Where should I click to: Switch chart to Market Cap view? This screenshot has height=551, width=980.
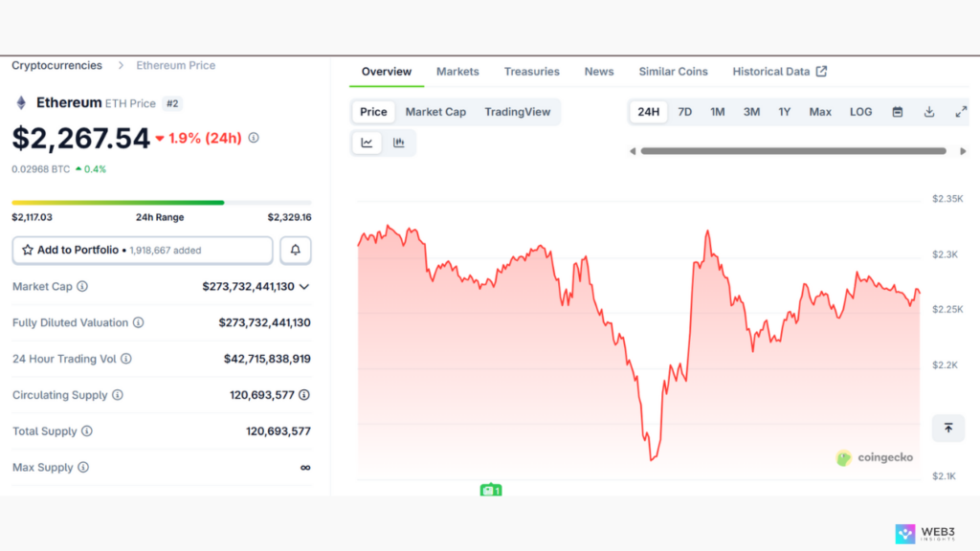(435, 112)
